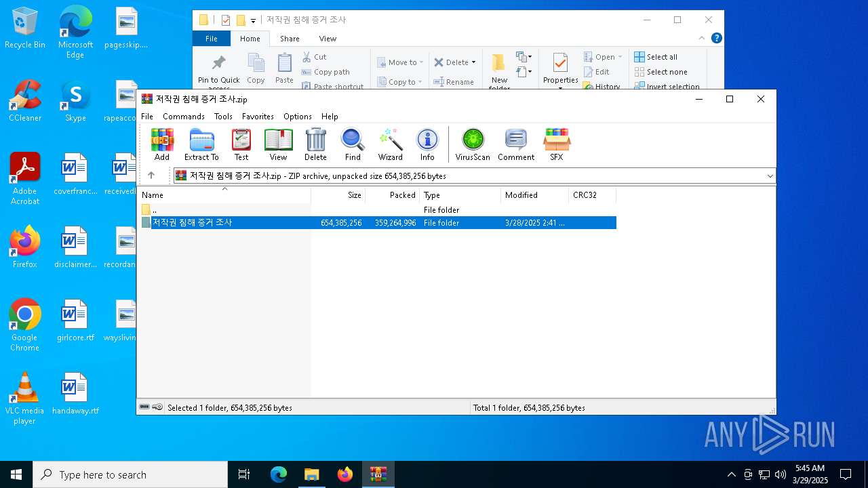Image resolution: width=868 pixels, height=488 pixels.
Task: Click Paste in Explorer ribbon
Action: [x=284, y=69]
